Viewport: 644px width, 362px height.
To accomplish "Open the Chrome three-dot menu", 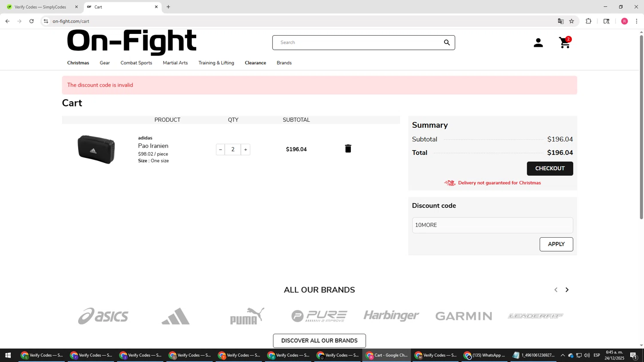I will [x=637, y=21].
